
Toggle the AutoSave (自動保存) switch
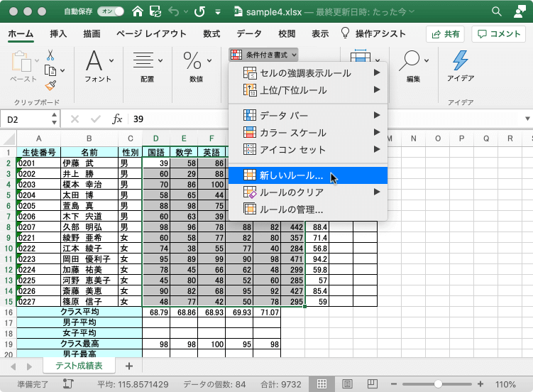(x=112, y=11)
